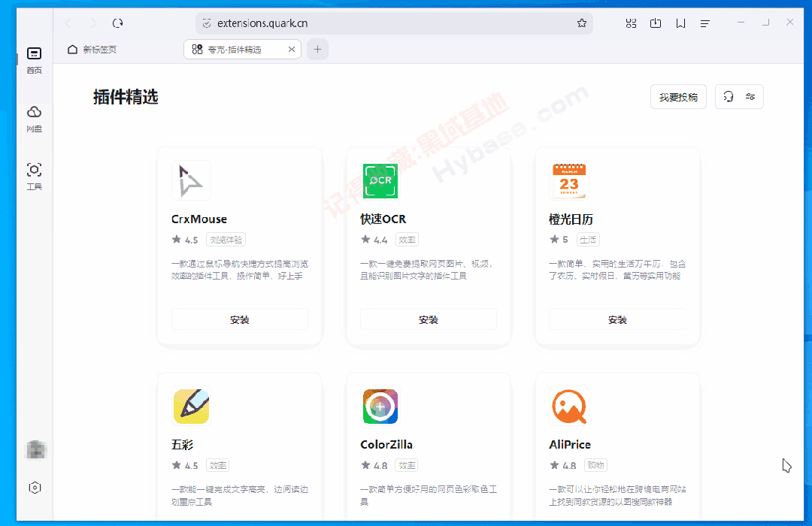Click the 五彩 highlighter pen icon
This screenshot has height=526, width=812.
coord(191,406)
